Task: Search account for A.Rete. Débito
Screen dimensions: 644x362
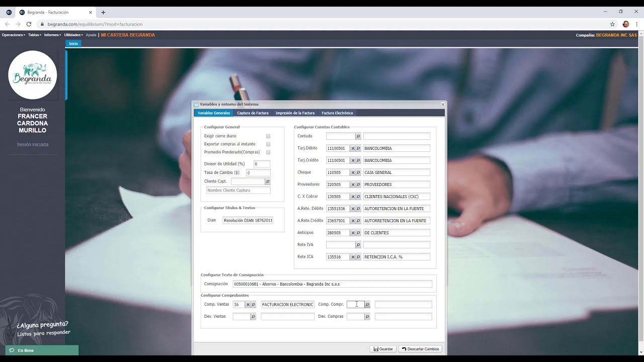Action: [x=358, y=209]
